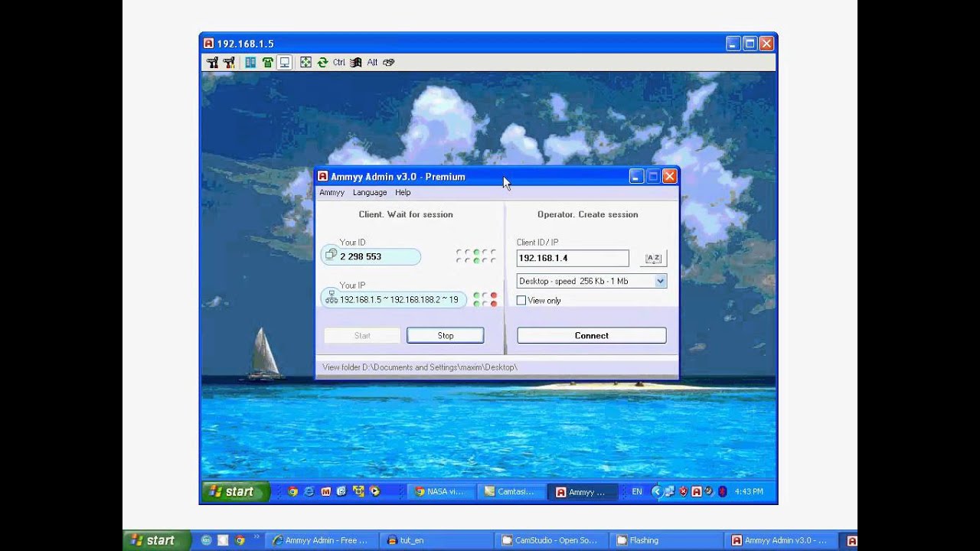
Task: Click the Connect button
Action: [592, 335]
